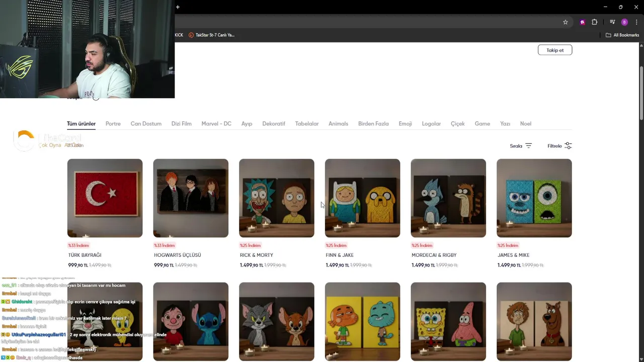
Task: Open TakStar St-7 bookmark
Action: [x=211, y=35]
